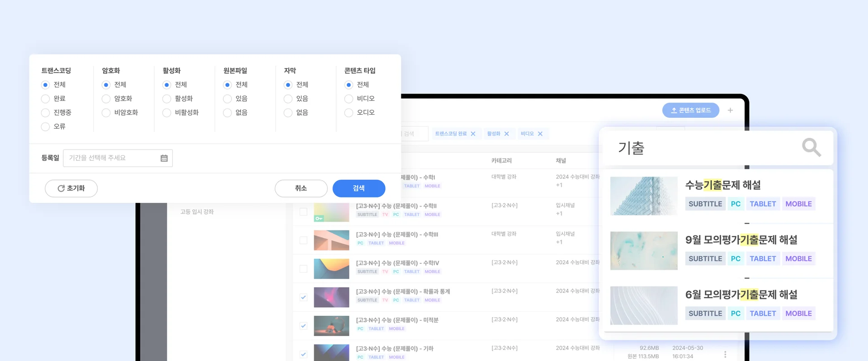Click the 취소 cancel button
Screen dimensions: 868x361
click(x=301, y=188)
